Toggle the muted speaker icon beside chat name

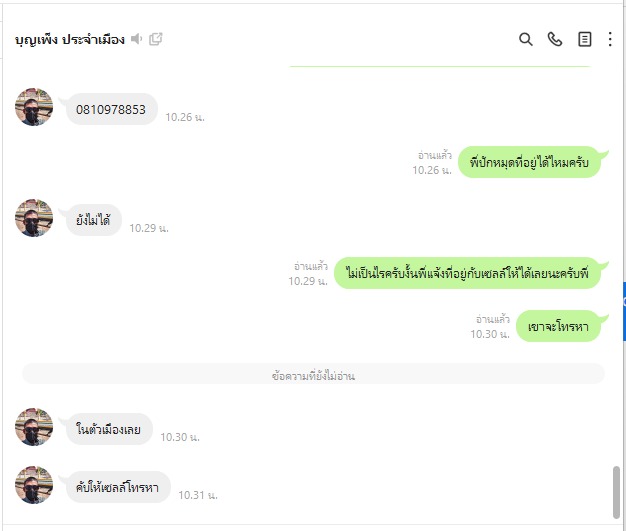coord(137,39)
